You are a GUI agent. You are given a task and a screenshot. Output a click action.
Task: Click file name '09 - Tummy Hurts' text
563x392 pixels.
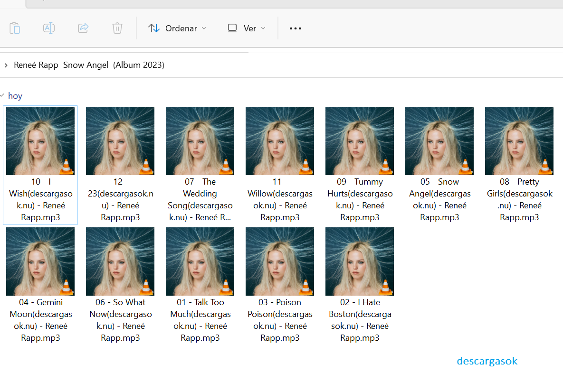(360, 199)
